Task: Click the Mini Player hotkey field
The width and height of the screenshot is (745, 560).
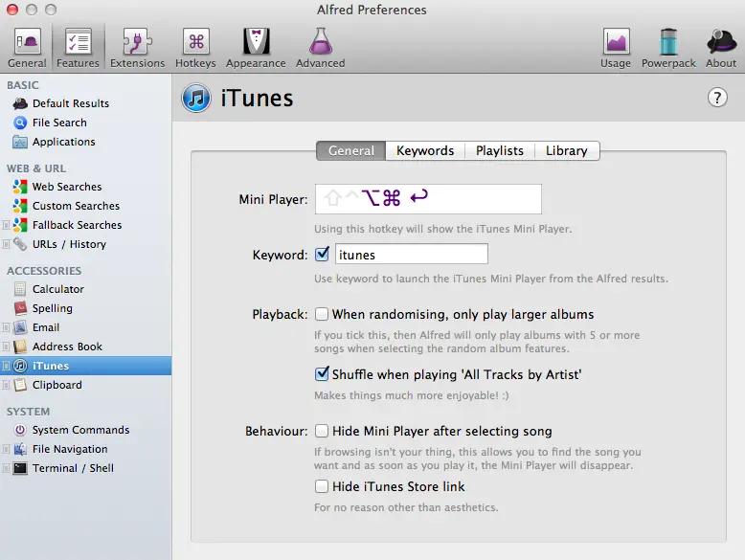Action: (428, 199)
